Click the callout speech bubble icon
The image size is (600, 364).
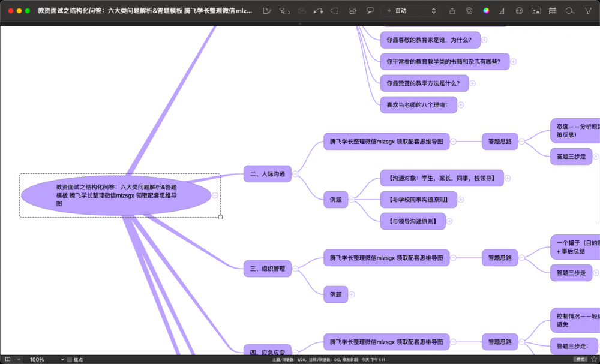370,11
